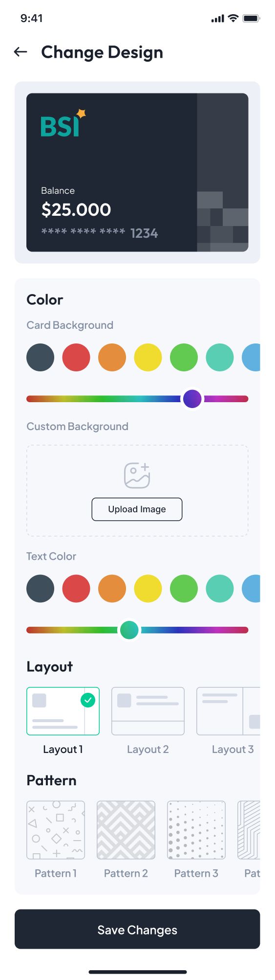
Task: Tap the image upload placeholder icon
Action: (x=137, y=476)
